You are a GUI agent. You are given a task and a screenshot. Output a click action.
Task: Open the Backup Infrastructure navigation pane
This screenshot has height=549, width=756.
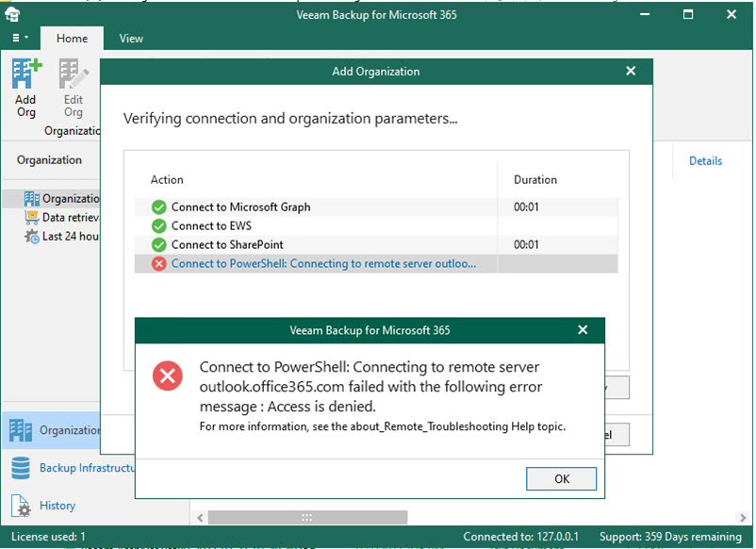(69, 468)
